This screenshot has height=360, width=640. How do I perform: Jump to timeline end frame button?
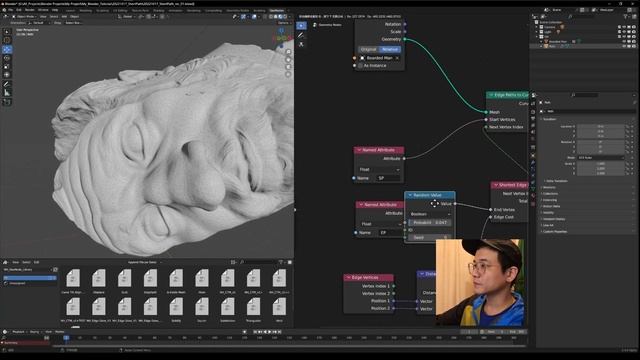click(280, 332)
